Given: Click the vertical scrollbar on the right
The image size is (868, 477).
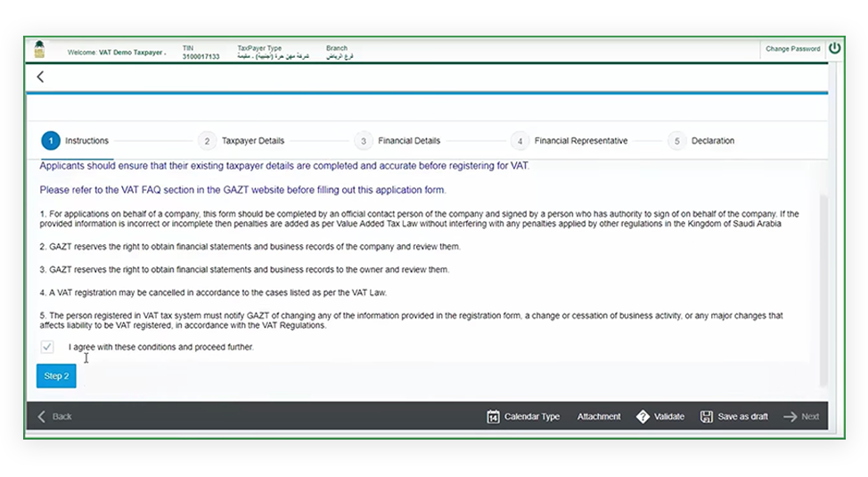Looking at the screenshot, I should [822, 285].
